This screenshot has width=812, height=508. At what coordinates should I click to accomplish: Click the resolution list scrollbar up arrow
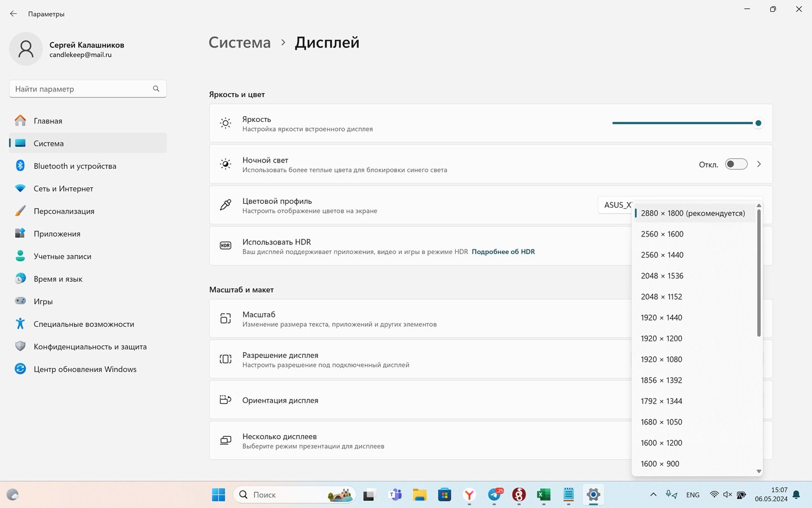pyautogui.click(x=759, y=205)
